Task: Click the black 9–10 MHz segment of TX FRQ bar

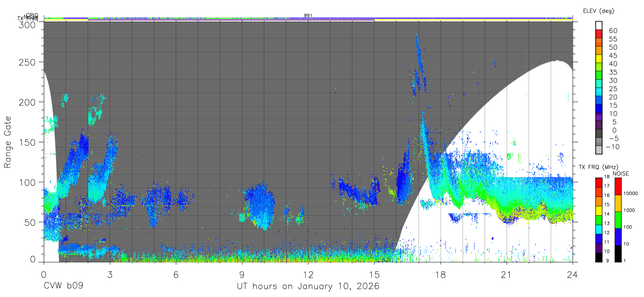Action: pos(599,257)
